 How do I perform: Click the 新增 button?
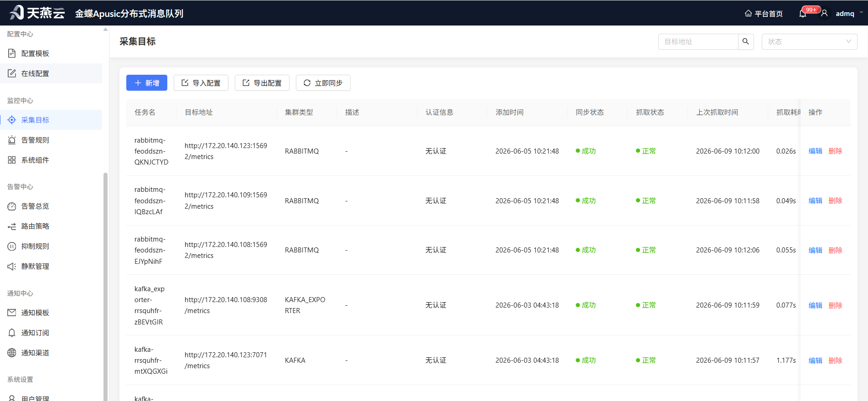click(x=147, y=83)
